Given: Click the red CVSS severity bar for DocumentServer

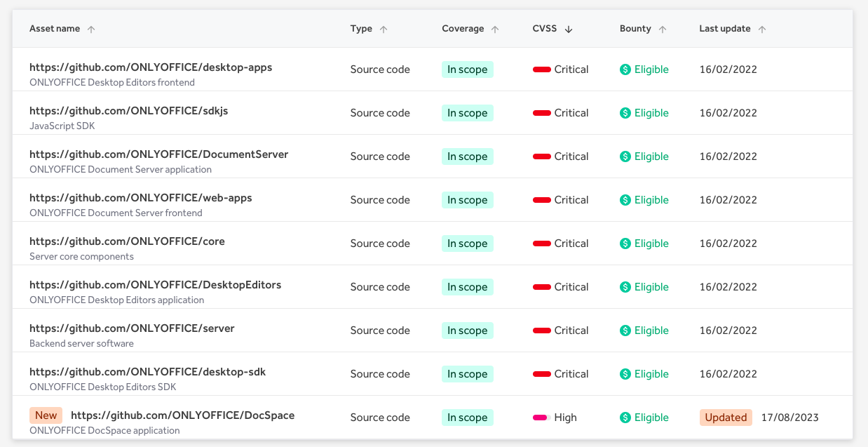Looking at the screenshot, I should [x=542, y=156].
